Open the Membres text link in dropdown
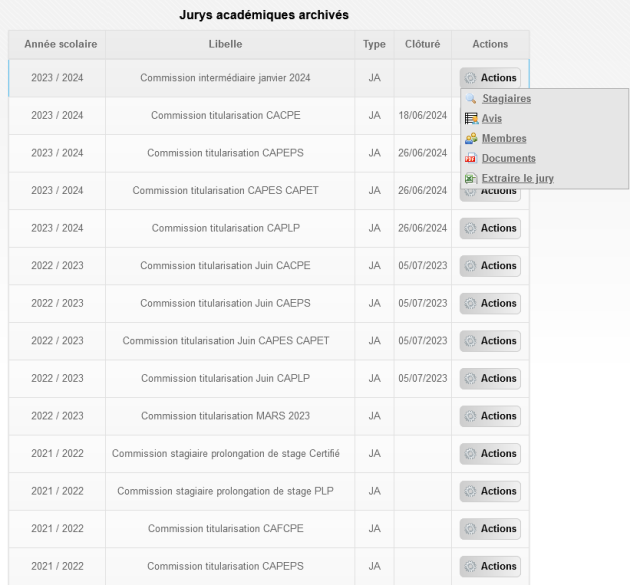 (504, 139)
